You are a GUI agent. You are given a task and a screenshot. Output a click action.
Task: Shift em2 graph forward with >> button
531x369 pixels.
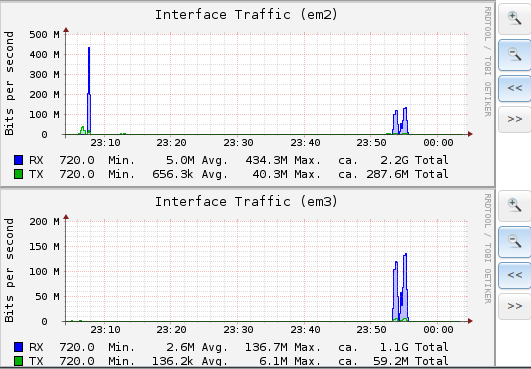(514, 119)
